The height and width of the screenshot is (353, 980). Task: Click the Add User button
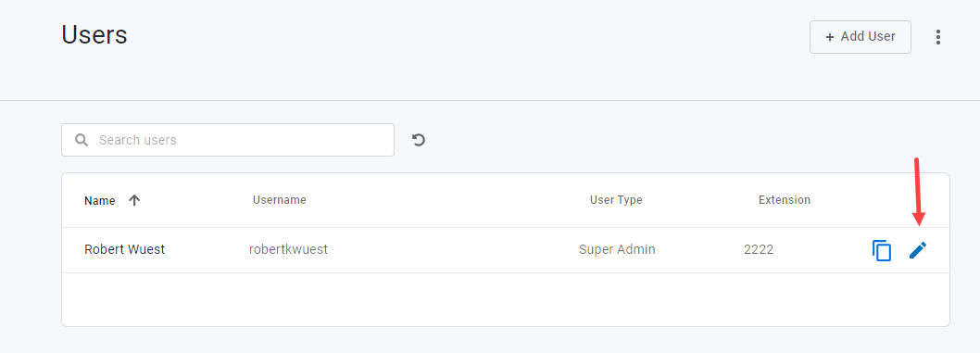point(860,37)
